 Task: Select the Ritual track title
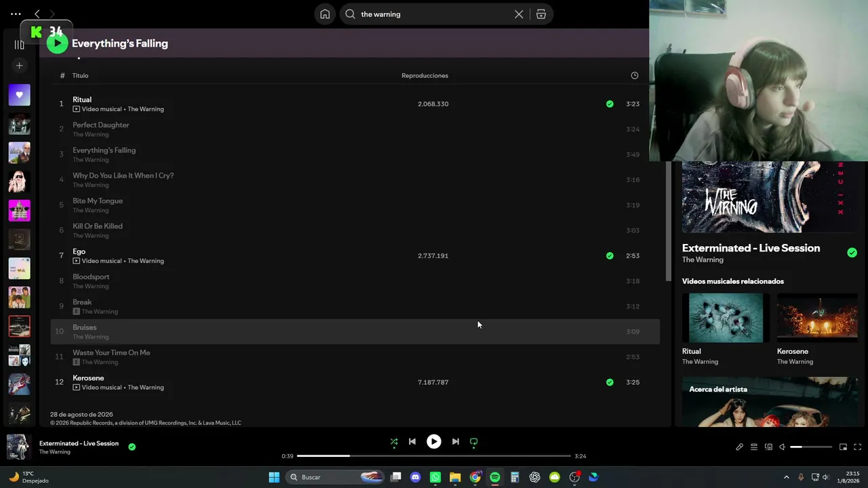pyautogui.click(x=82, y=100)
